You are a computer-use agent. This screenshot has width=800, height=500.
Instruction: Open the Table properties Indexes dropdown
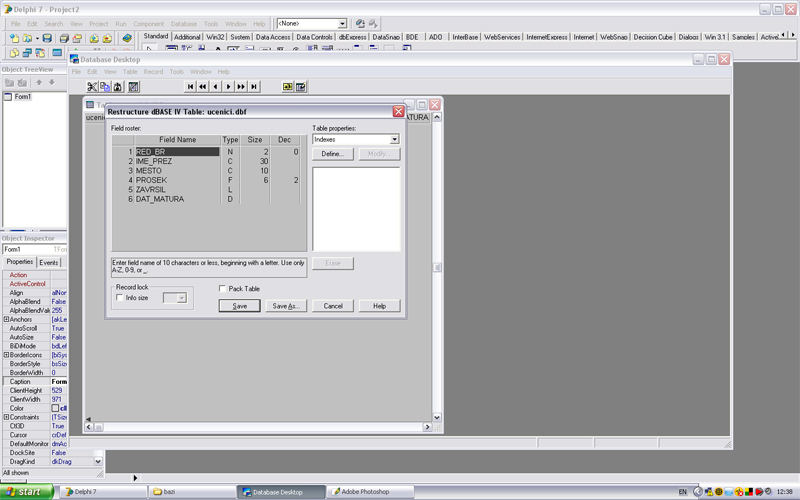[x=394, y=139]
